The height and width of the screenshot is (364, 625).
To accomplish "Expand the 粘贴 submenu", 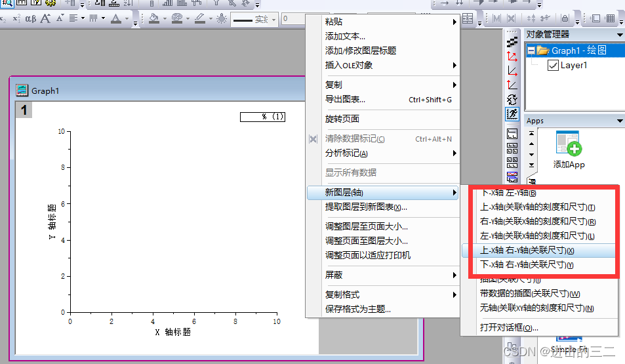I will pyautogui.click(x=382, y=22).
